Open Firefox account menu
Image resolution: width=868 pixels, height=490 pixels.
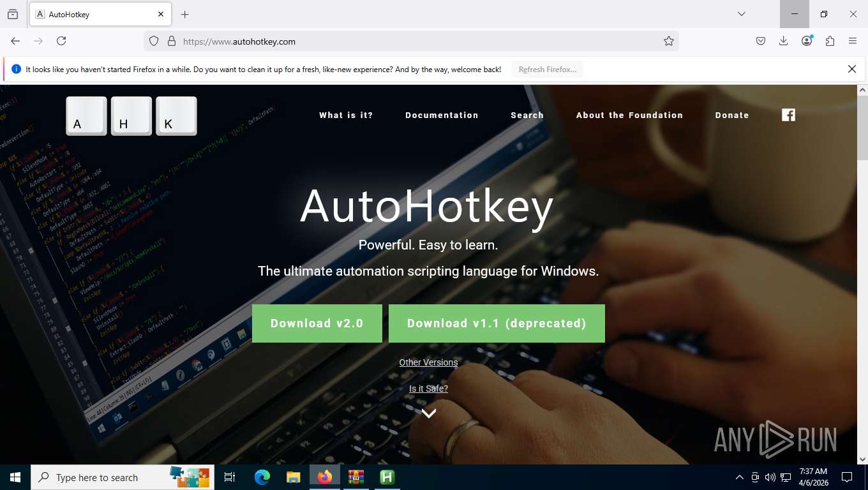click(x=807, y=41)
